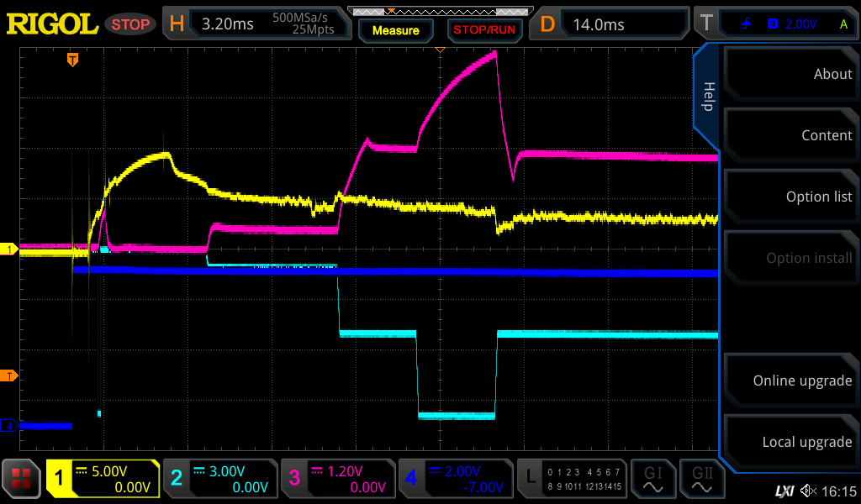Select the About menu item

(790, 74)
